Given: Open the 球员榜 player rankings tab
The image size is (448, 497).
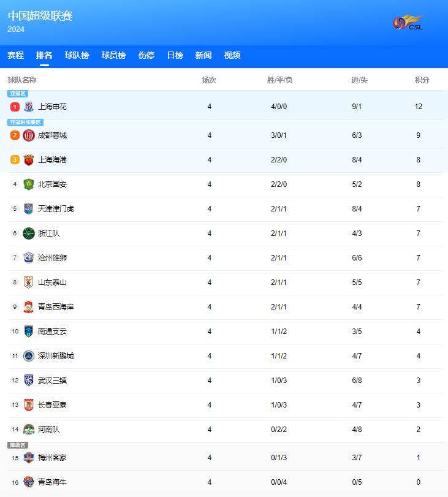Looking at the screenshot, I should tap(113, 55).
